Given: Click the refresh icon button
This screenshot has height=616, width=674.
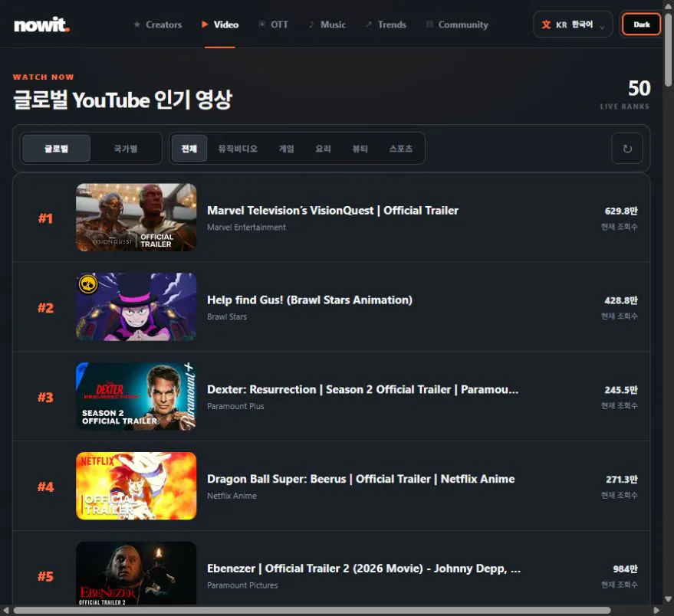Looking at the screenshot, I should click(627, 149).
